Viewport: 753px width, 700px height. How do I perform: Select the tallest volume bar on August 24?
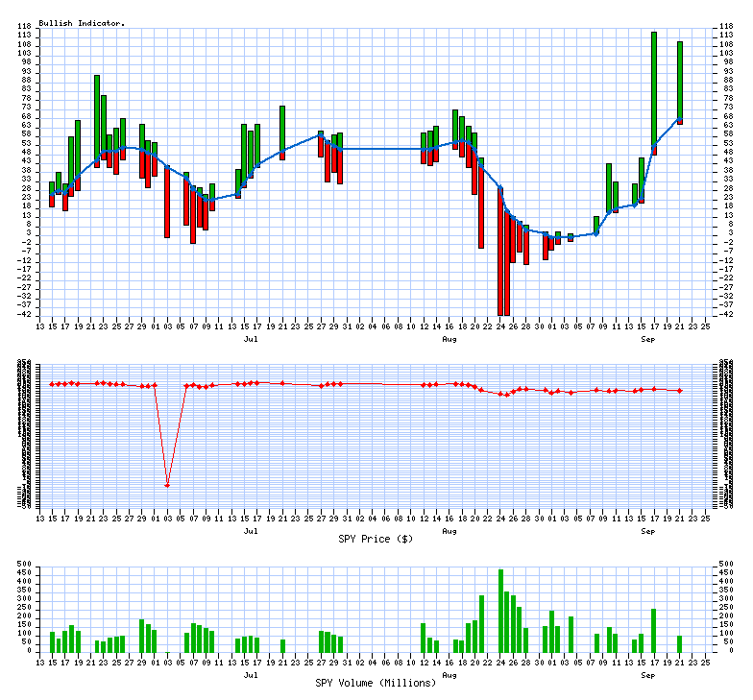[x=500, y=611]
